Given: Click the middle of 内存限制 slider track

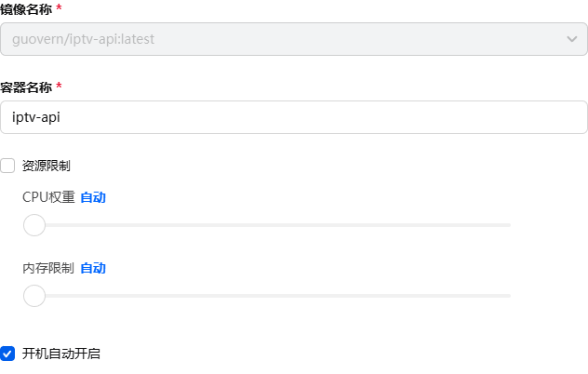Looking at the screenshot, I should click(x=272, y=296).
